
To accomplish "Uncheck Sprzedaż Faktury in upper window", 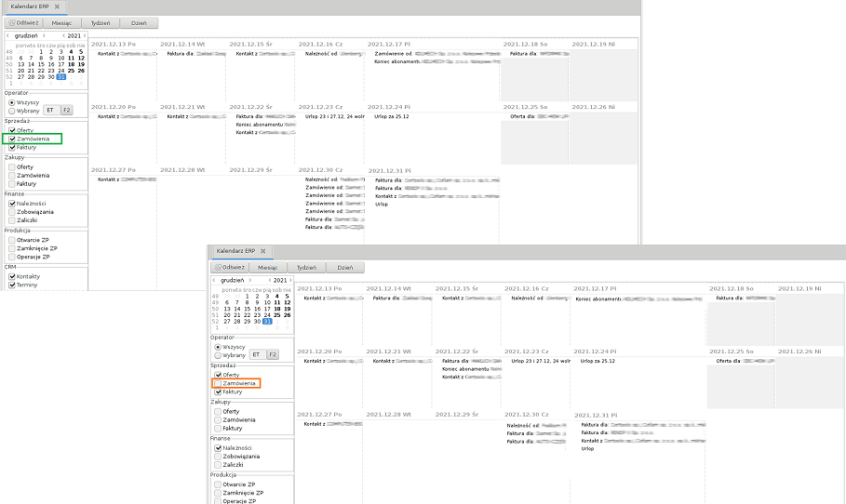I will tap(12, 147).
